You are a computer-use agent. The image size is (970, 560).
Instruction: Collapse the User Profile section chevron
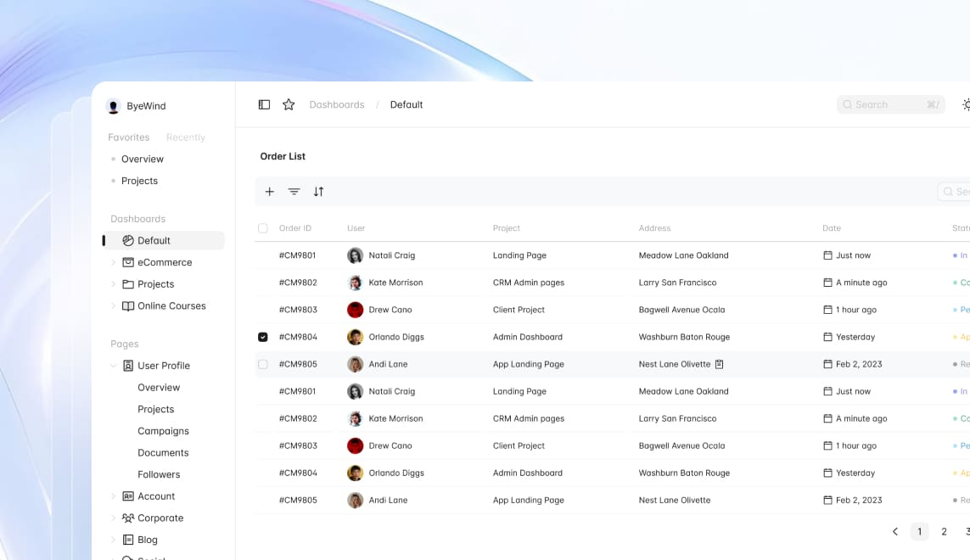[x=114, y=366]
